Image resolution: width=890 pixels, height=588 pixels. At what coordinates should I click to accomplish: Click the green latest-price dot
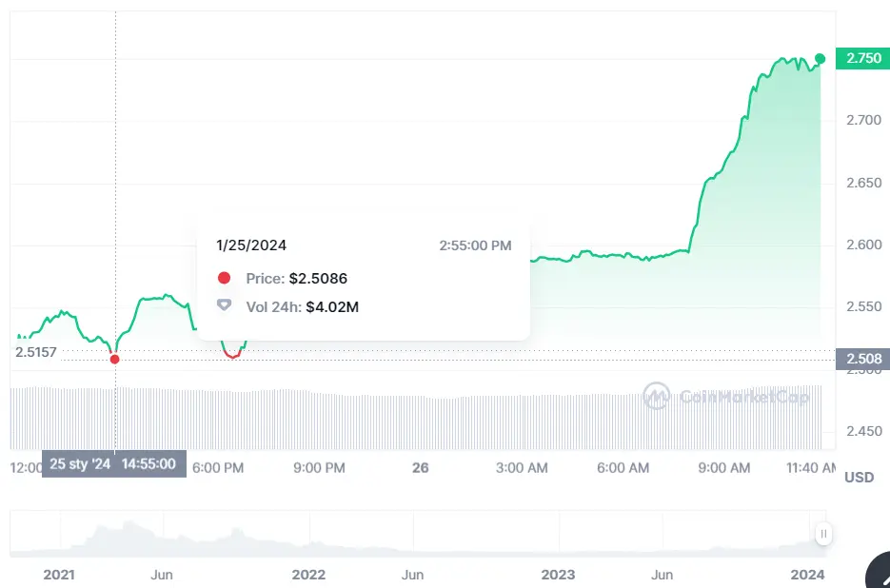[x=821, y=58]
